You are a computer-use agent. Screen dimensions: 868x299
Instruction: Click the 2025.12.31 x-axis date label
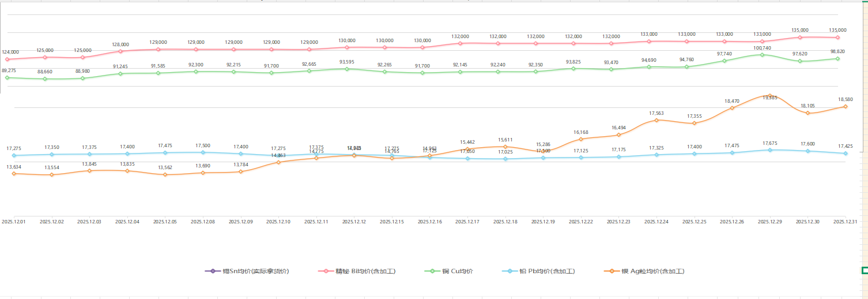pos(845,221)
